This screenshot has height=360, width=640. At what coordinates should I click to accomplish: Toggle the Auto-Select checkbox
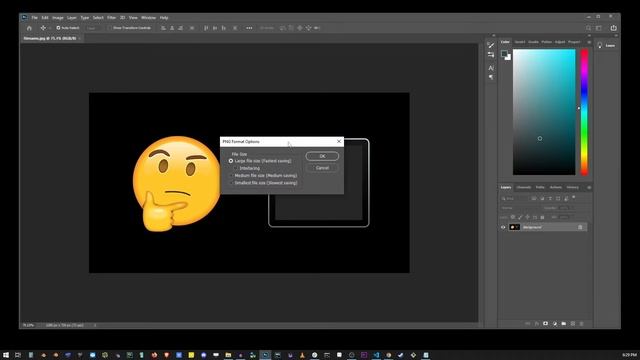tap(58, 28)
